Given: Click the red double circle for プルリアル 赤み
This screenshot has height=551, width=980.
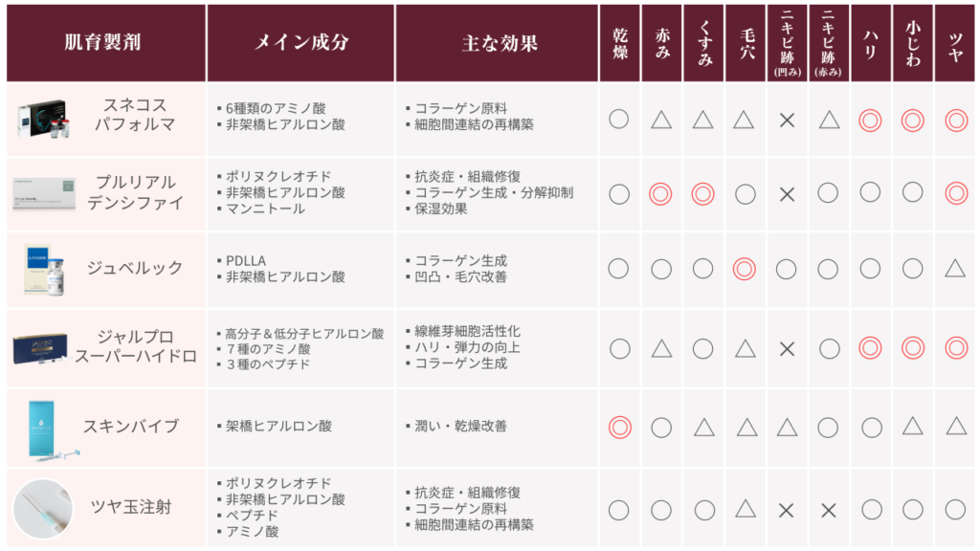Looking at the screenshot, I should (660, 192).
